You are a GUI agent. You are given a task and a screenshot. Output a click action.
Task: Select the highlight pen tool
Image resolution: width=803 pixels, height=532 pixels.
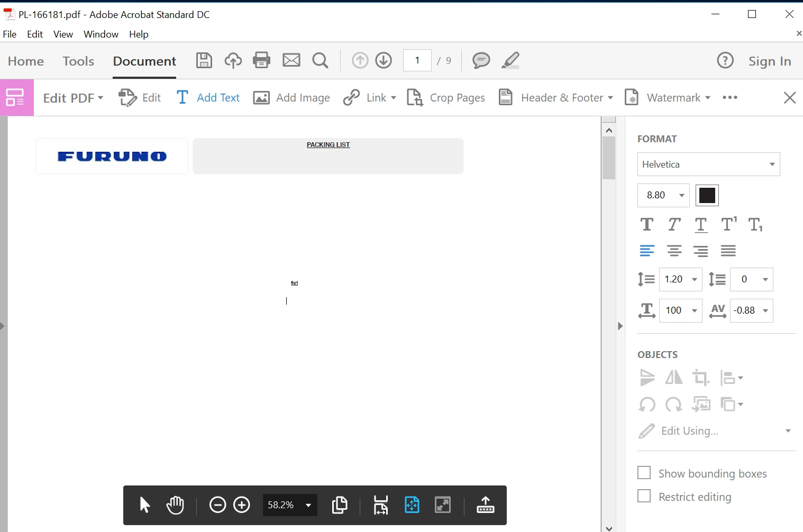tap(510, 60)
